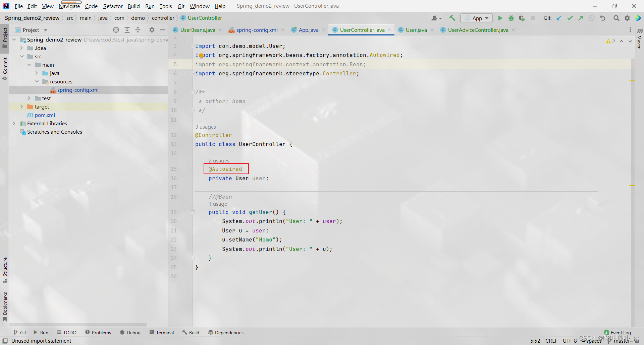Fold the getUser method in gutter

click(x=193, y=212)
